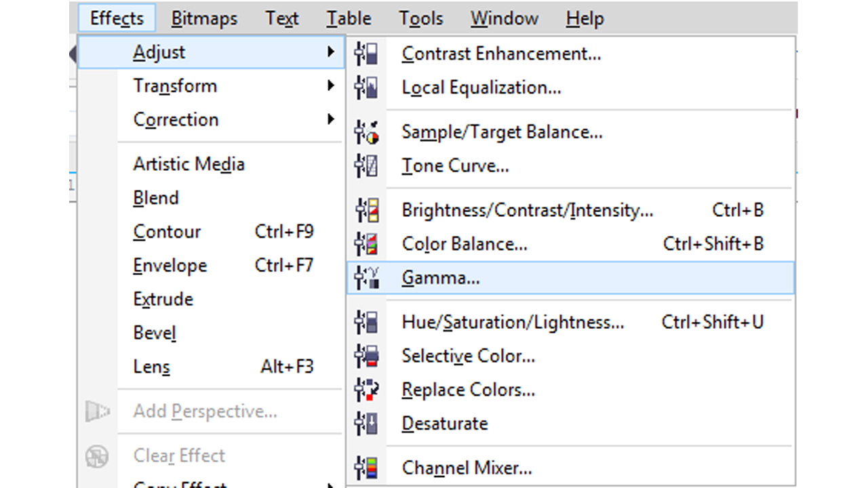Click the Gamma icon

367,278
